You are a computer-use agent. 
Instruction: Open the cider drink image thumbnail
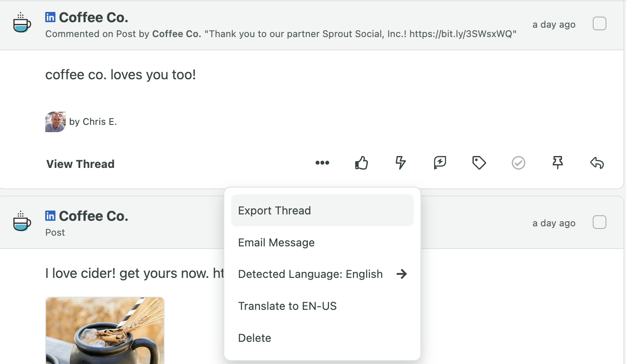pyautogui.click(x=105, y=331)
